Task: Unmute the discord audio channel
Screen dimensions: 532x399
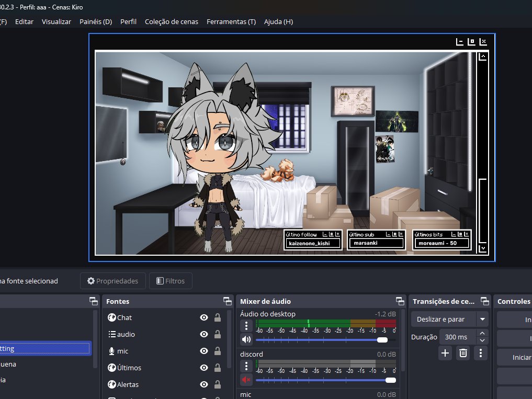Action: (246, 380)
